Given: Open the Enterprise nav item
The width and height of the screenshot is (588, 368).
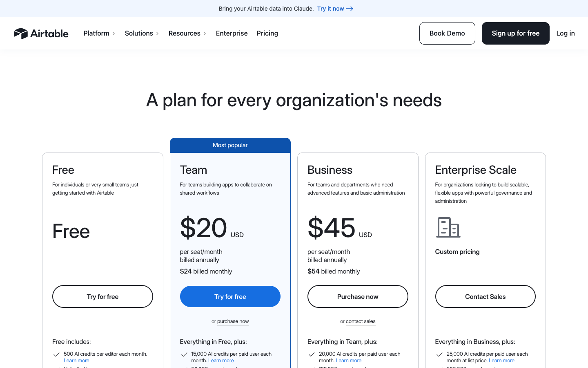Looking at the screenshot, I should click(232, 33).
